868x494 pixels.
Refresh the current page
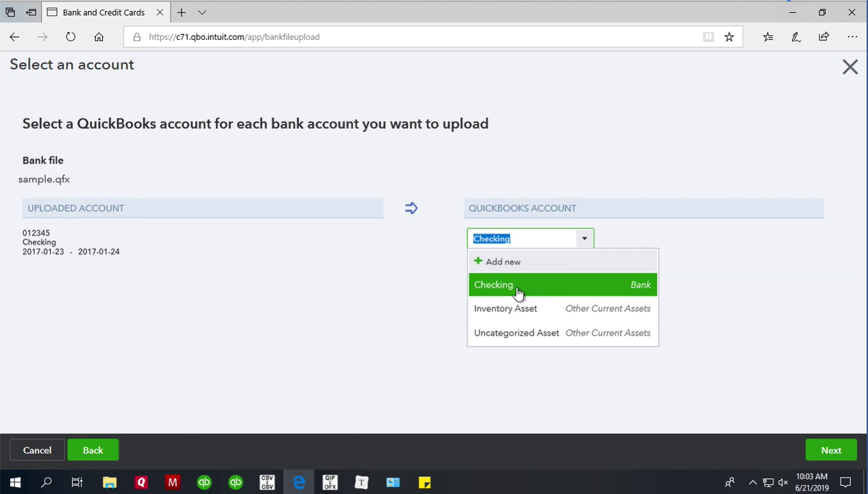(71, 37)
